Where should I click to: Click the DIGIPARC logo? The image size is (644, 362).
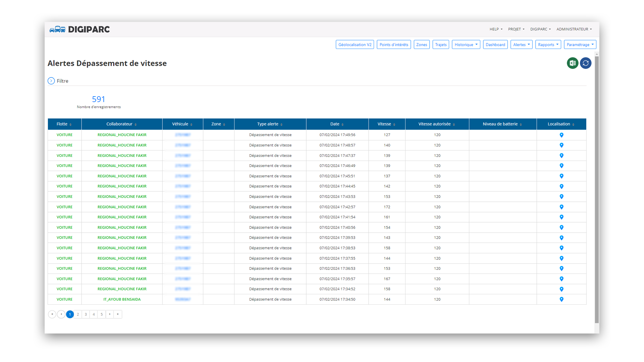[x=79, y=29]
